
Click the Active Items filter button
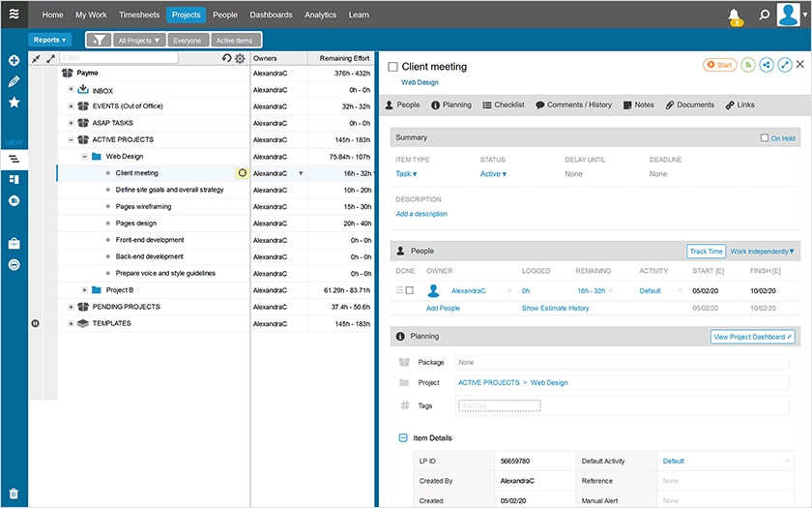235,40
